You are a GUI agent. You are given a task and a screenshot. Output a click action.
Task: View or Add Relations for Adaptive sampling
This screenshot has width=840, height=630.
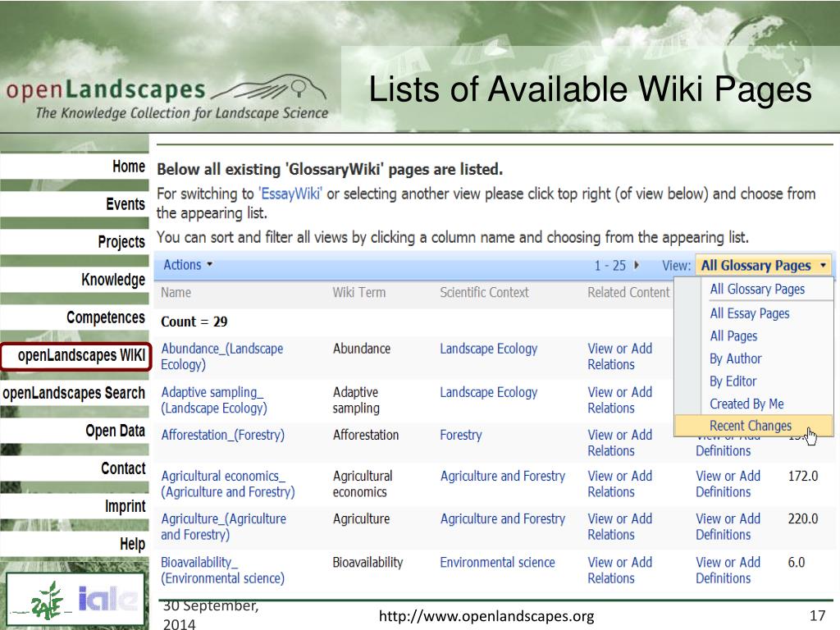tap(620, 400)
